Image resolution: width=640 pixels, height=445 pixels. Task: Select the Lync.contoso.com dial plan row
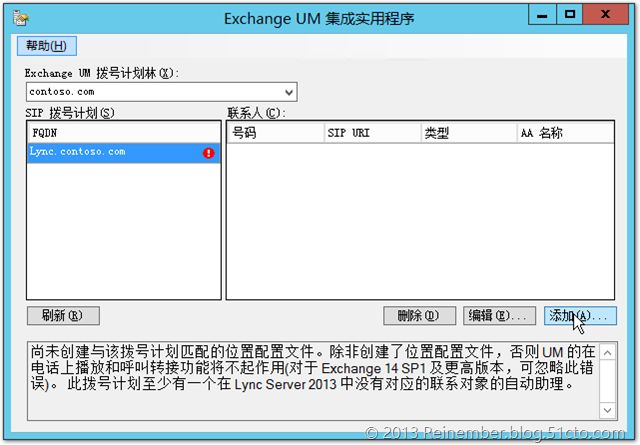coord(124,152)
